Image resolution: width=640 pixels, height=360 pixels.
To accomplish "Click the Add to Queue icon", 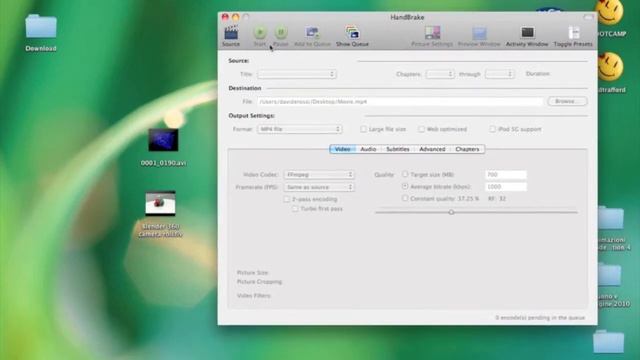I will (312, 33).
